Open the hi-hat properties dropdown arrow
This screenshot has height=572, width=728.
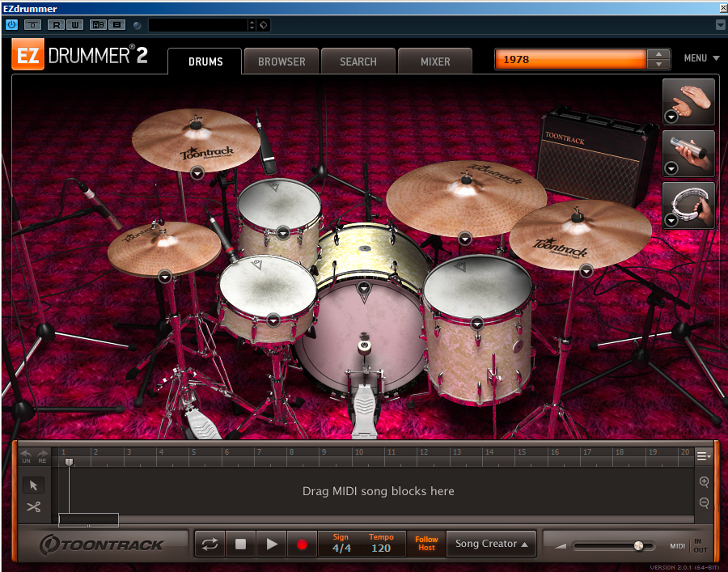pyautogui.click(x=165, y=278)
